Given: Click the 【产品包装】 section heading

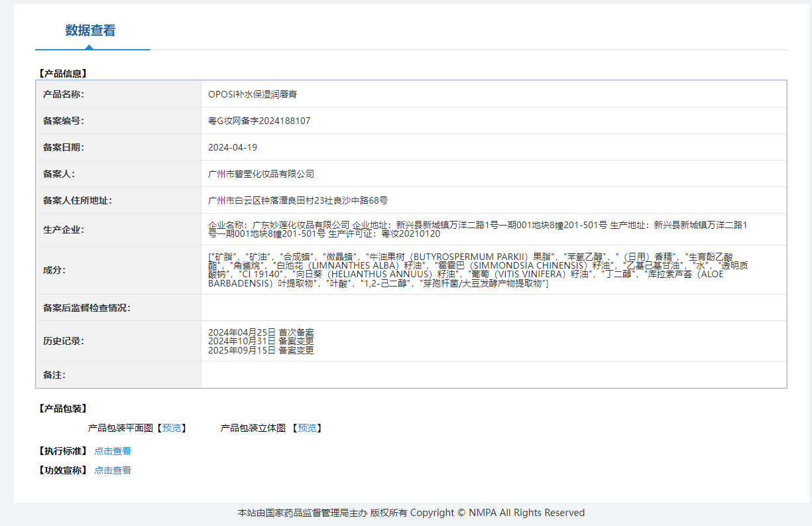Looking at the screenshot, I should 62,409.
